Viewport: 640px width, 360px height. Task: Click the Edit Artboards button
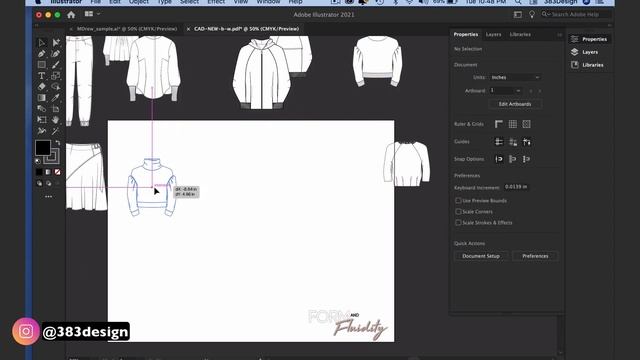point(515,104)
